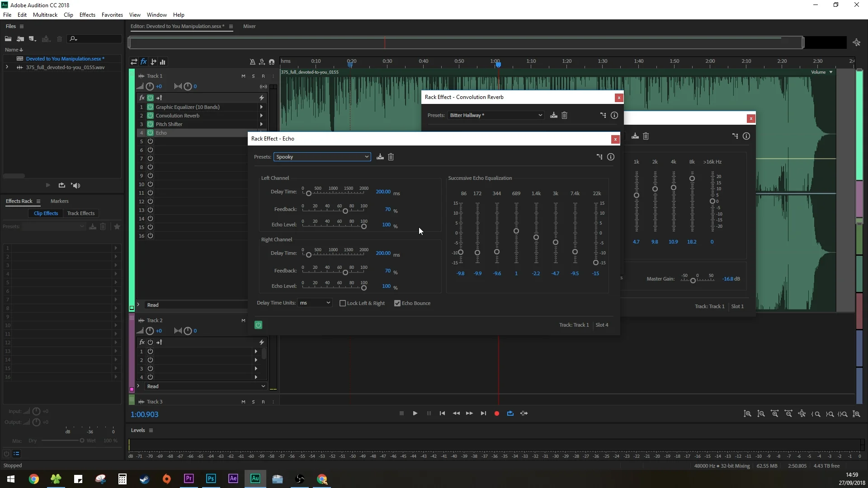Delete Convolution Reverb preset trash icon
The image size is (868, 488).
(x=564, y=115)
